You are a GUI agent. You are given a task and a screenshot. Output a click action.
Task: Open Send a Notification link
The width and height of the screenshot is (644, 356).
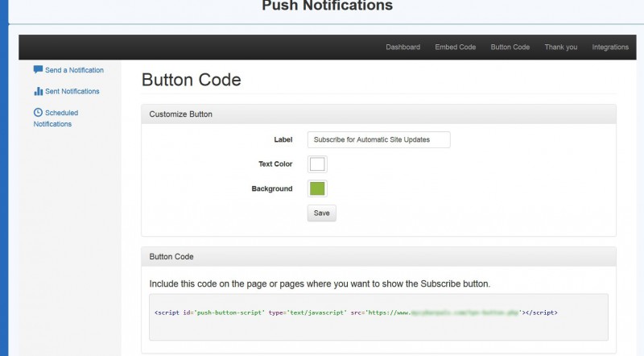click(74, 70)
